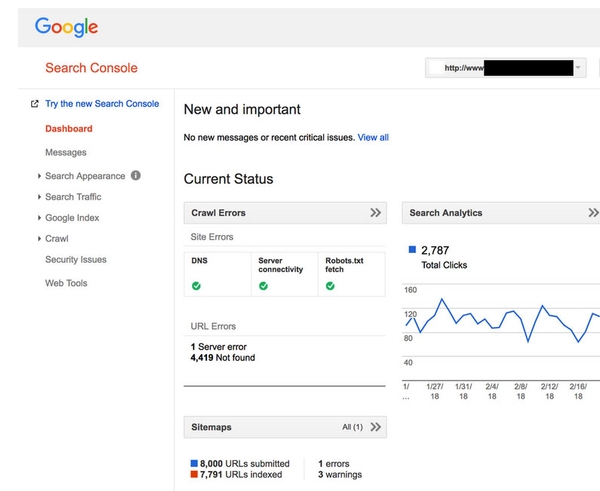Click the URL Errors subheading
The height and width of the screenshot is (491, 600).
pyautogui.click(x=213, y=326)
